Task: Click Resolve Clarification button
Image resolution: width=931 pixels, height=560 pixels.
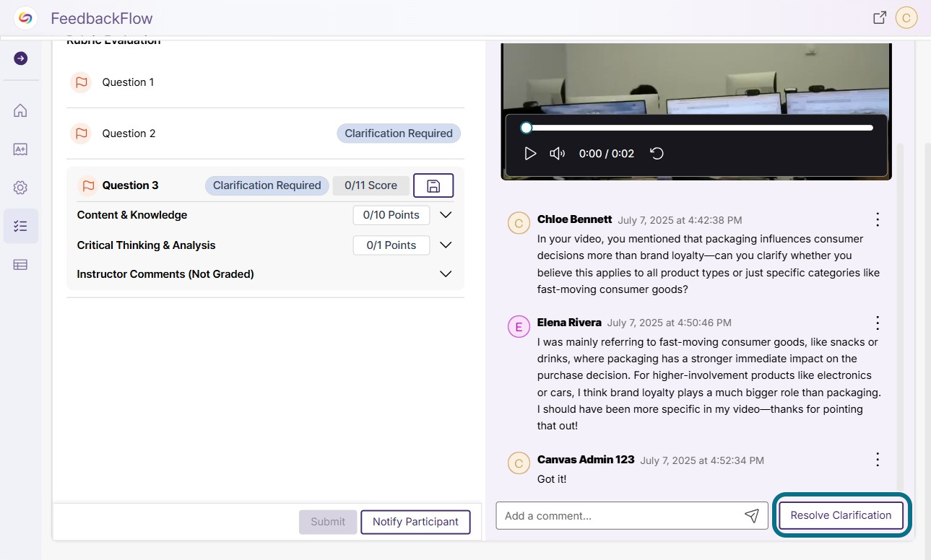Action: tap(841, 515)
